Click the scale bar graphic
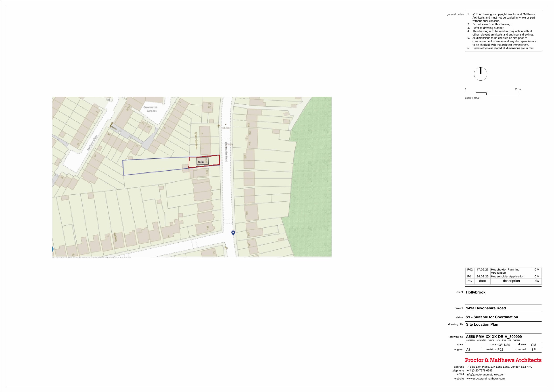554x392 pixels. (x=491, y=94)
